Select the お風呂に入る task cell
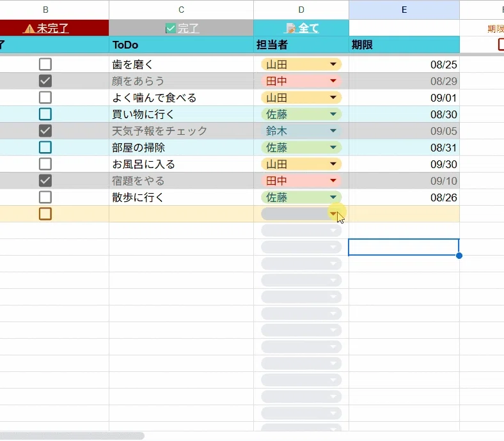504x441 pixels. [181, 164]
